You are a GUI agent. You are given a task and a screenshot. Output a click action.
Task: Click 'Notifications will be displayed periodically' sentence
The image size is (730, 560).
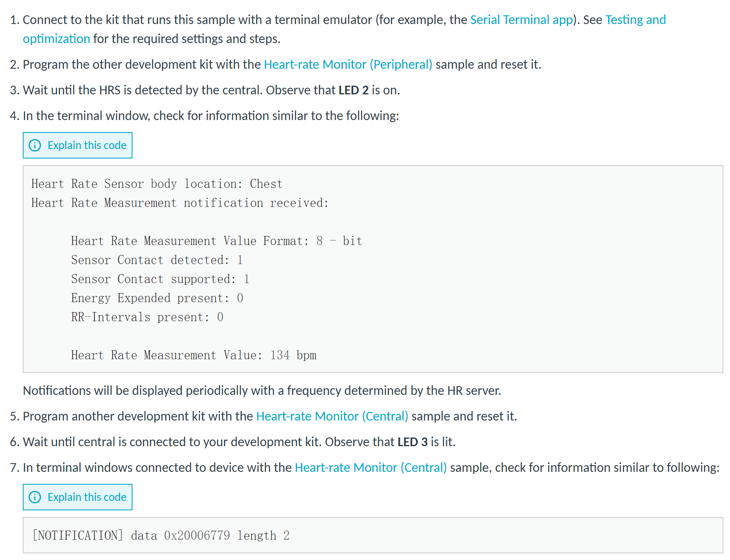click(262, 391)
